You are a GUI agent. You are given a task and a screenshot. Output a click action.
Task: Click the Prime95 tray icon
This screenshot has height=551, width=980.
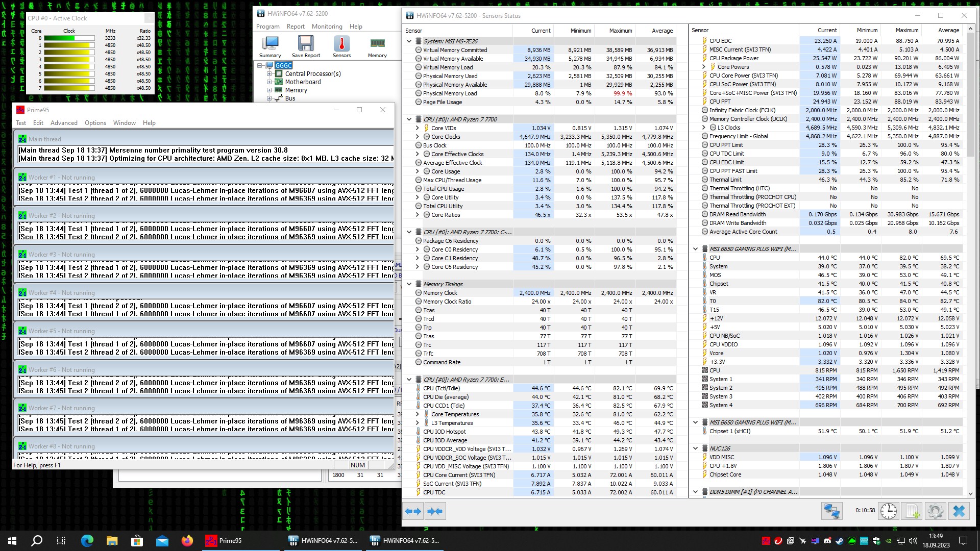pyautogui.click(x=766, y=541)
